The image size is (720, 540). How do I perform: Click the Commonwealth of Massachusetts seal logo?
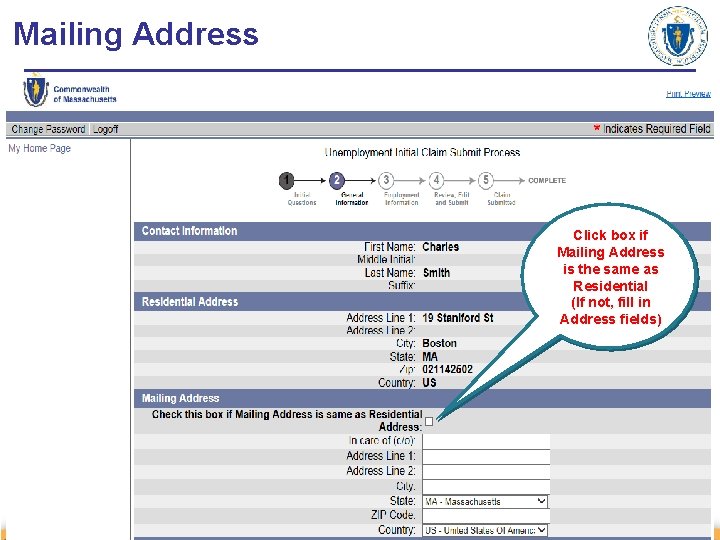click(36, 91)
